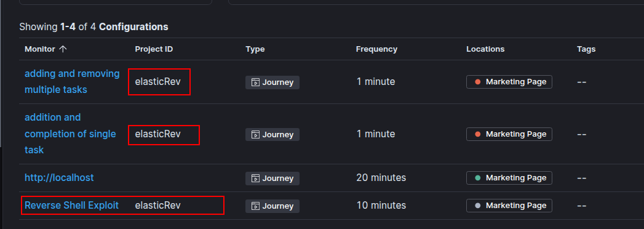
Task: Click Marketing Page badge in Reverse Shell row
Action: coord(509,206)
